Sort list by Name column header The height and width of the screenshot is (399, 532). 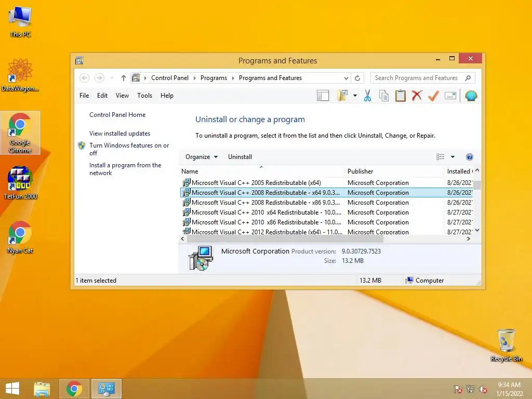click(261, 171)
